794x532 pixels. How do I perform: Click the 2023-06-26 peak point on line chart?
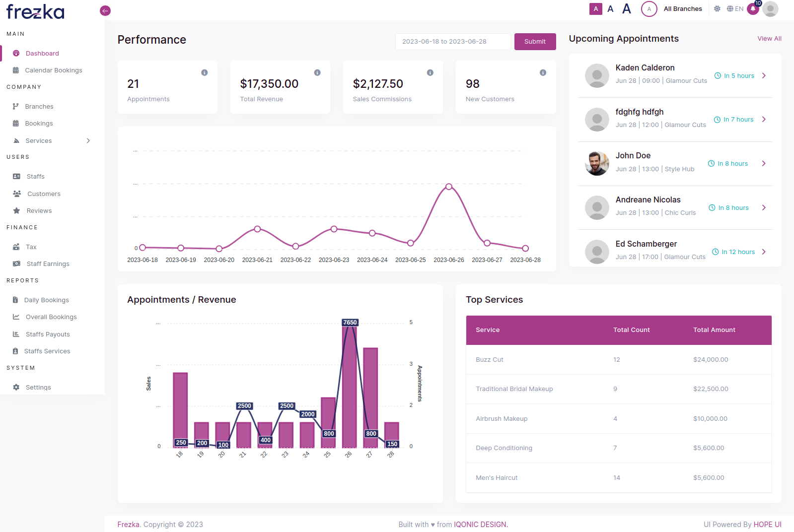click(x=449, y=187)
